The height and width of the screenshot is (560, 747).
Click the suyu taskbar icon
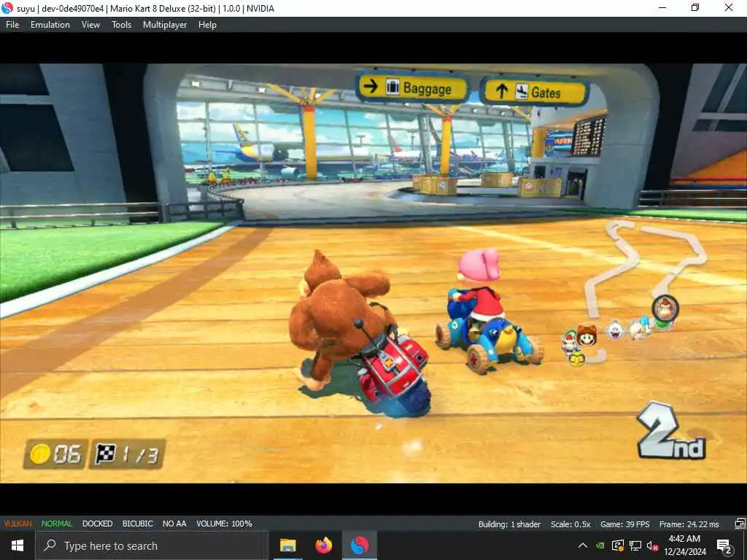coord(359,545)
